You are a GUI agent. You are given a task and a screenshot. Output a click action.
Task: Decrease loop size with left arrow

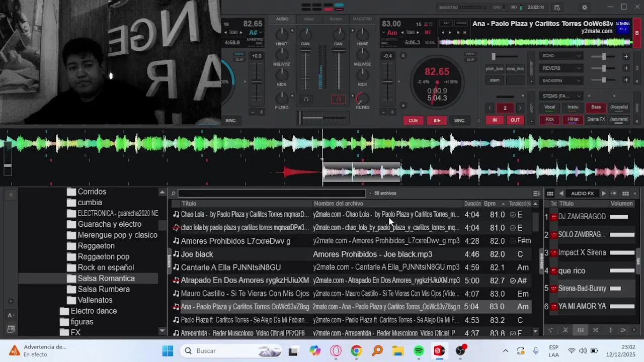[x=490, y=108]
